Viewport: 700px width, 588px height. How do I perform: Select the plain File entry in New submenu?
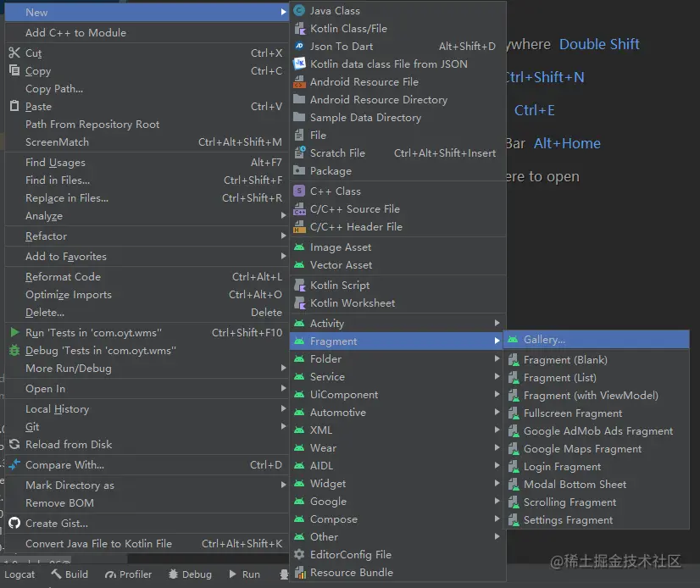point(397,135)
